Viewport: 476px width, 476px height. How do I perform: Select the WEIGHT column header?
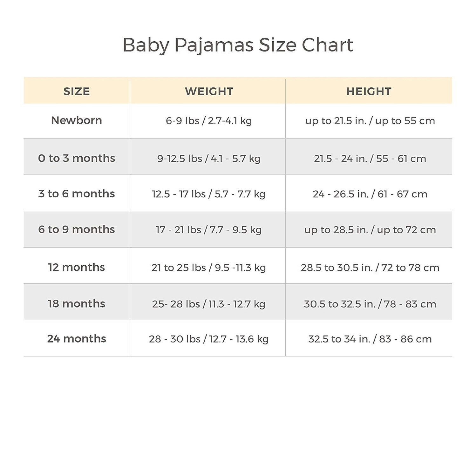coord(209,92)
